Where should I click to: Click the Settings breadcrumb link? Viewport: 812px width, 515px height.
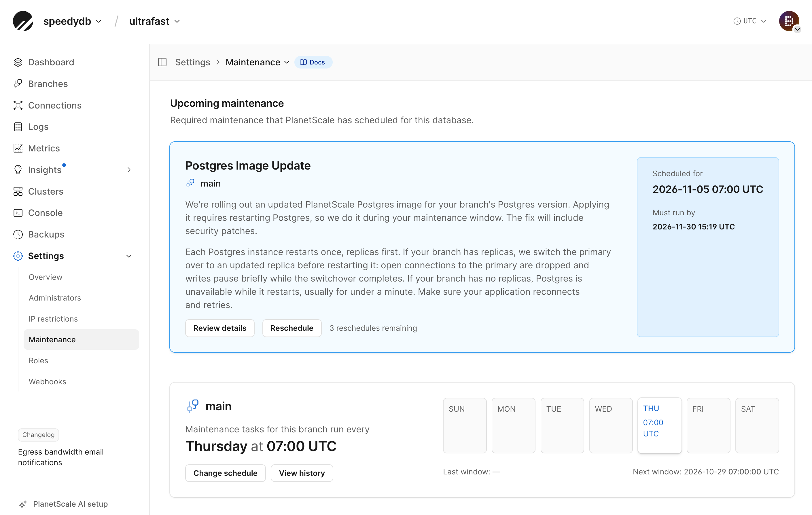pyautogui.click(x=192, y=62)
